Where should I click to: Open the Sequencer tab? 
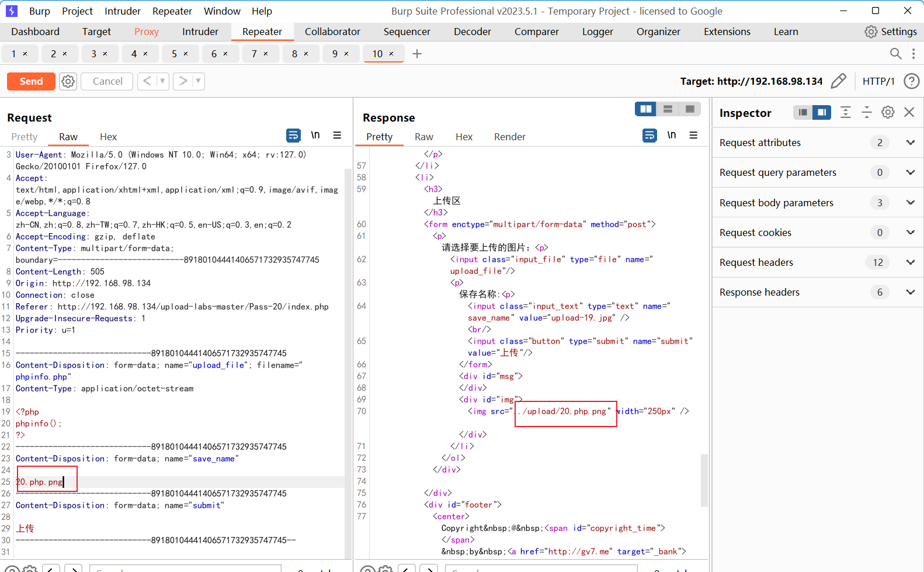tap(407, 32)
